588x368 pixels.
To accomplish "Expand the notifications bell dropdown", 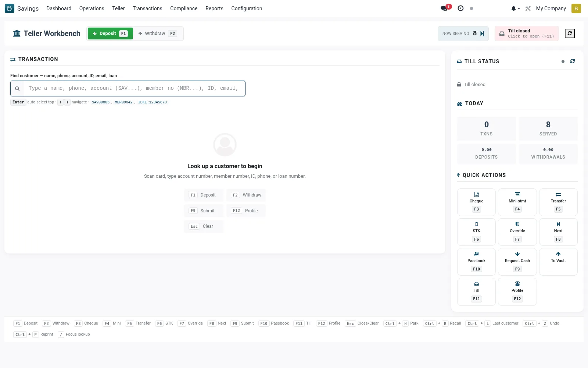I will [515, 8].
